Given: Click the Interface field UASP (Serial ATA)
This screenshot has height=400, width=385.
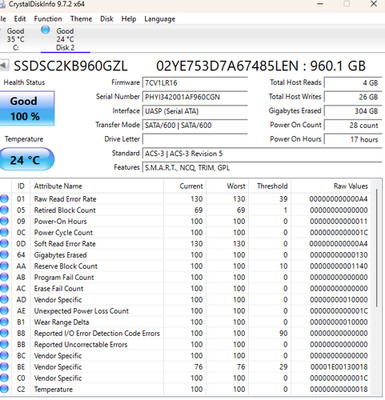Looking at the screenshot, I should (x=195, y=111).
